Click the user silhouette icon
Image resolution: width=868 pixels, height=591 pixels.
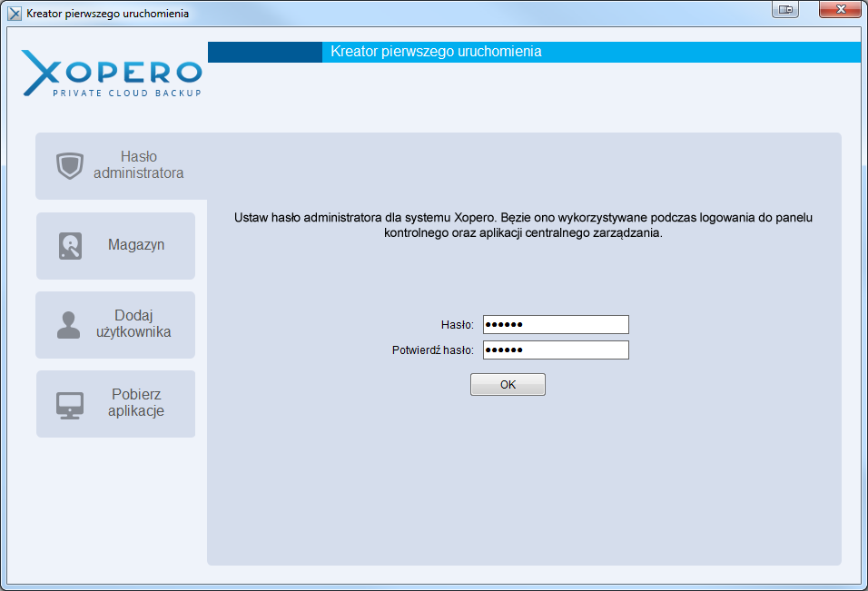[x=69, y=325]
